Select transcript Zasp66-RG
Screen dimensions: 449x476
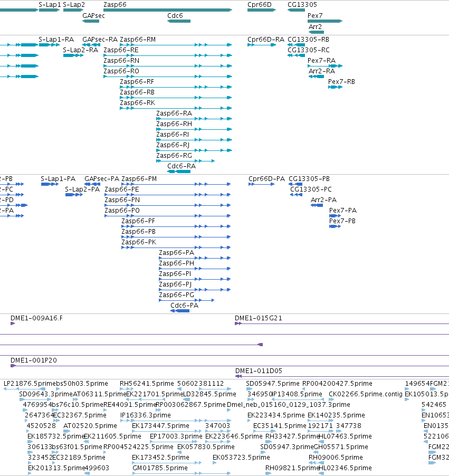[174, 156]
